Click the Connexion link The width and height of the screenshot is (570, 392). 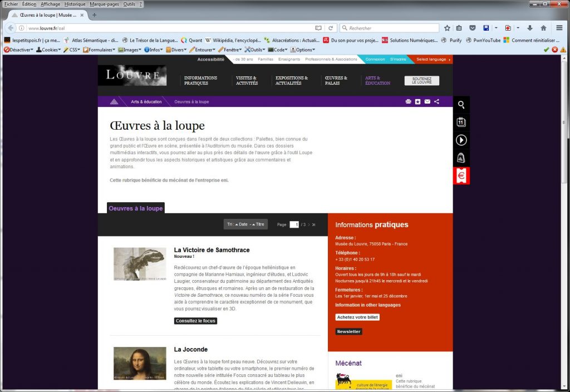[x=375, y=59]
